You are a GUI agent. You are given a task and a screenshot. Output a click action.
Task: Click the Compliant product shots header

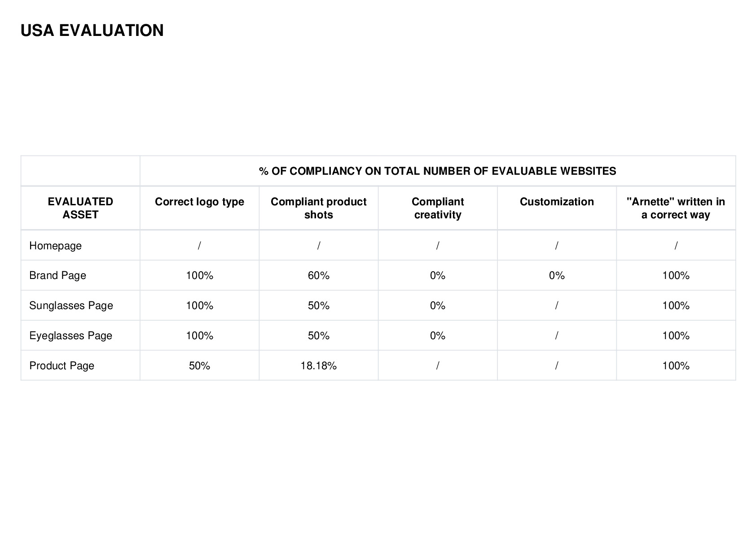point(318,208)
